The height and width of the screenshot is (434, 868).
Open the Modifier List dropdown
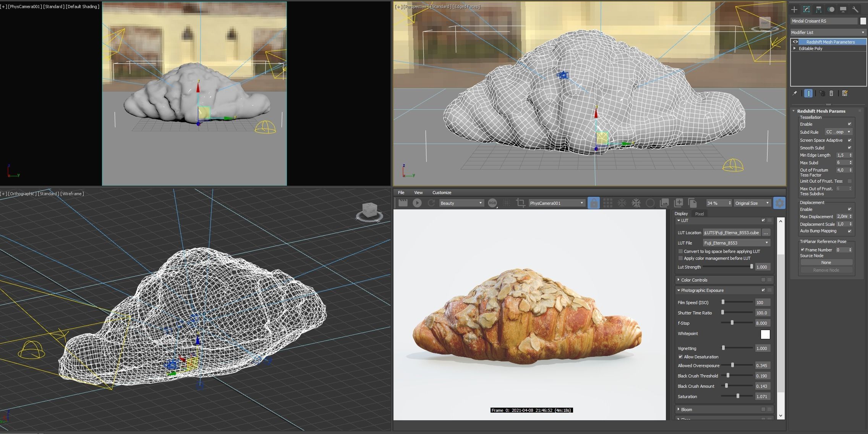coord(828,32)
